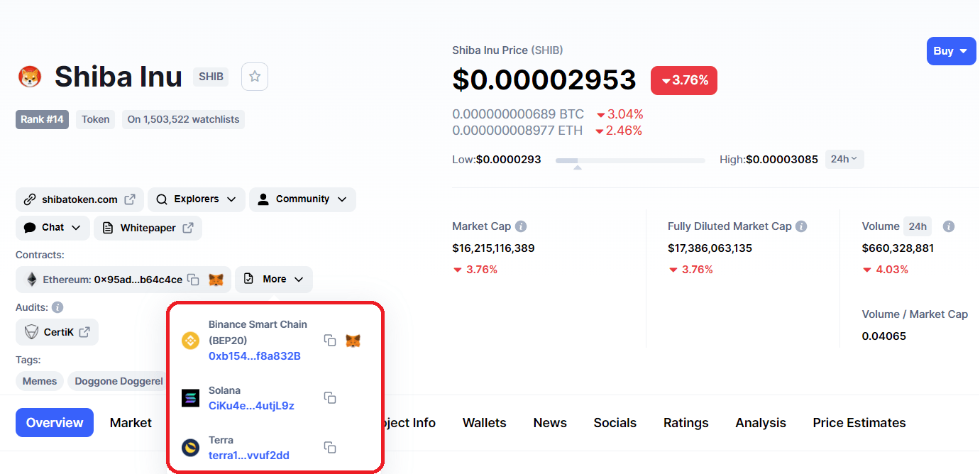Screen dimensions: 980x474
Task: Click the Shiba Inu coin logo
Action: 30,77
